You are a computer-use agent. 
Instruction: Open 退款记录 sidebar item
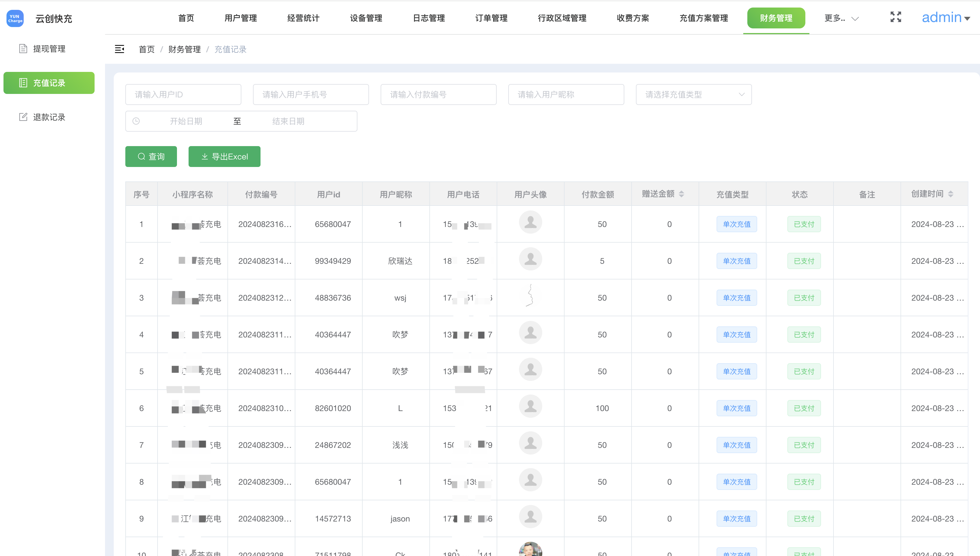coord(49,117)
